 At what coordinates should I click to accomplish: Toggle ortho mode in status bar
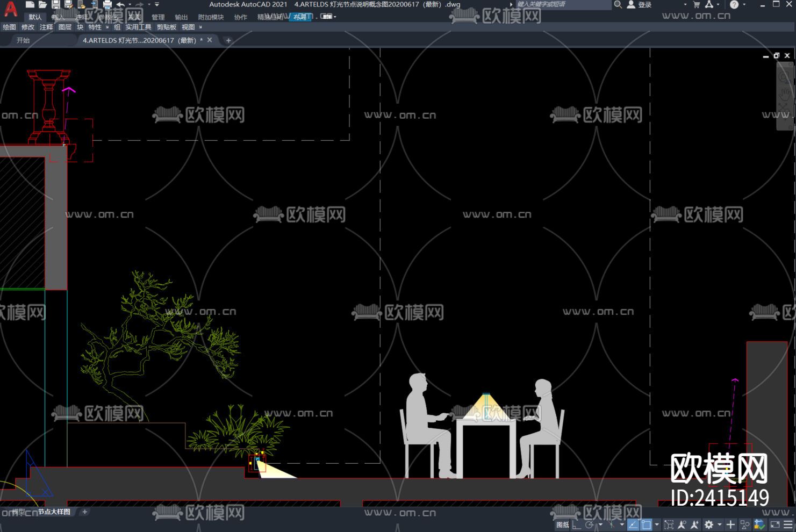click(x=576, y=524)
